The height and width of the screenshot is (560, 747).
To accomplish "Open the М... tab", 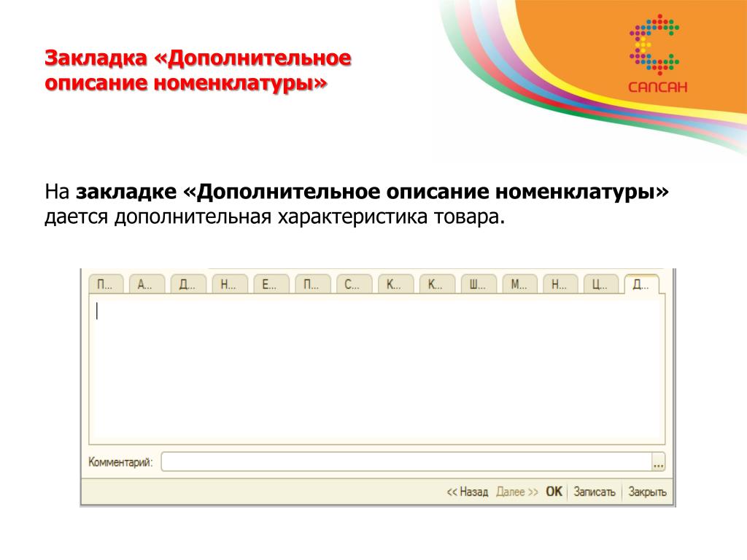I will (519, 284).
